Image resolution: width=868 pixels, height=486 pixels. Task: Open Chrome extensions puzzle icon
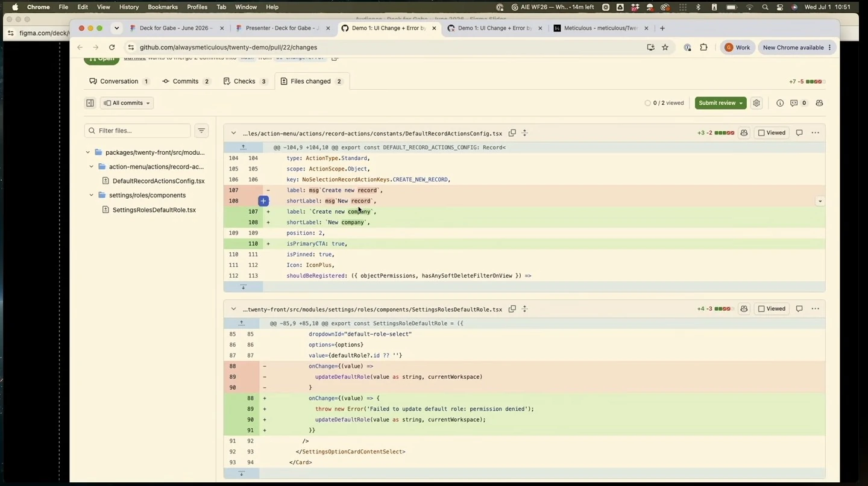point(703,48)
